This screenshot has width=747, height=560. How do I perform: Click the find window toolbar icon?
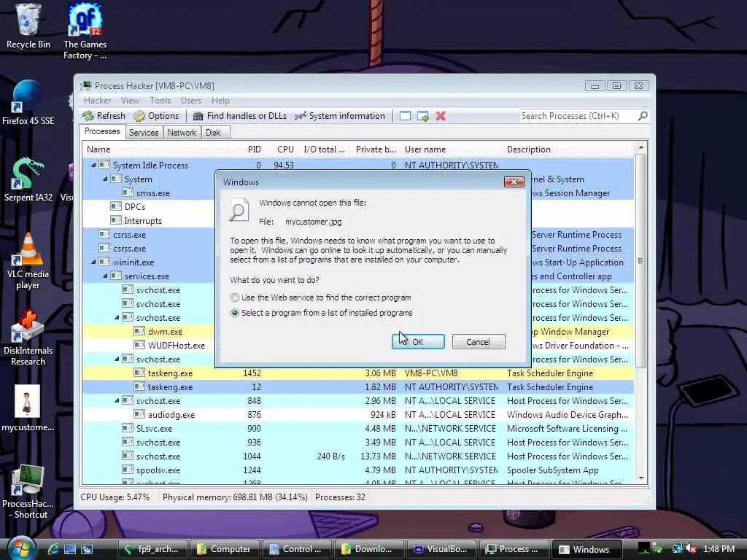click(405, 116)
